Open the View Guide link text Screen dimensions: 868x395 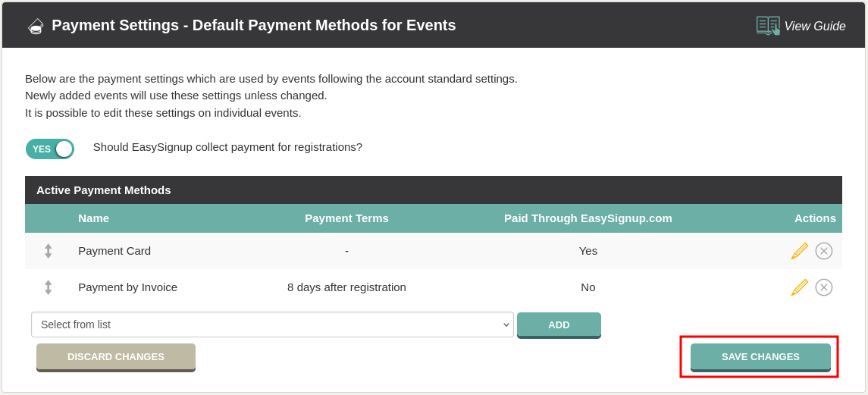pos(815,26)
